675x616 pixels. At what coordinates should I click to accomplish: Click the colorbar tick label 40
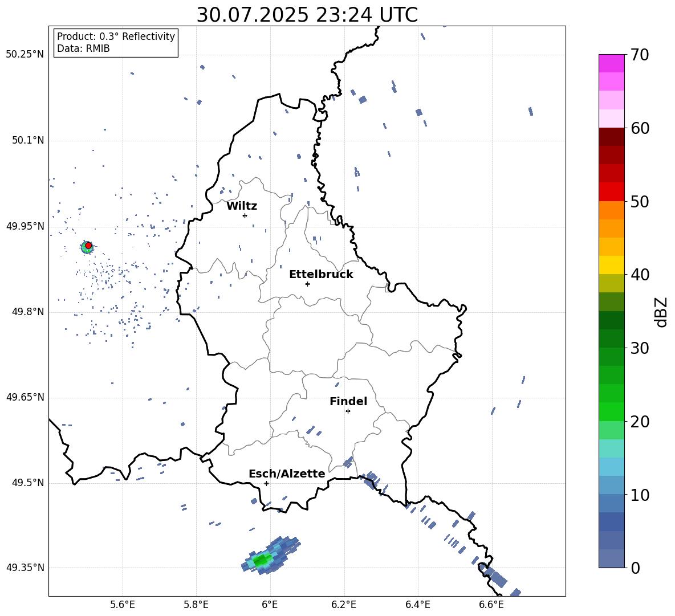click(x=640, y=275)
